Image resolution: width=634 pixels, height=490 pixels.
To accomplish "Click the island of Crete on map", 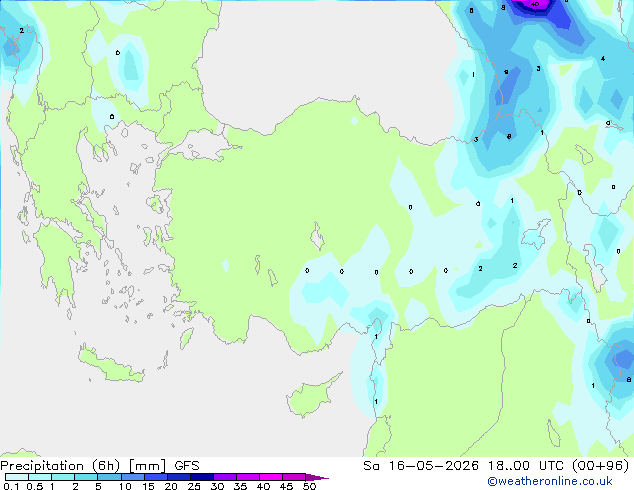I will (x=111, y=365).
